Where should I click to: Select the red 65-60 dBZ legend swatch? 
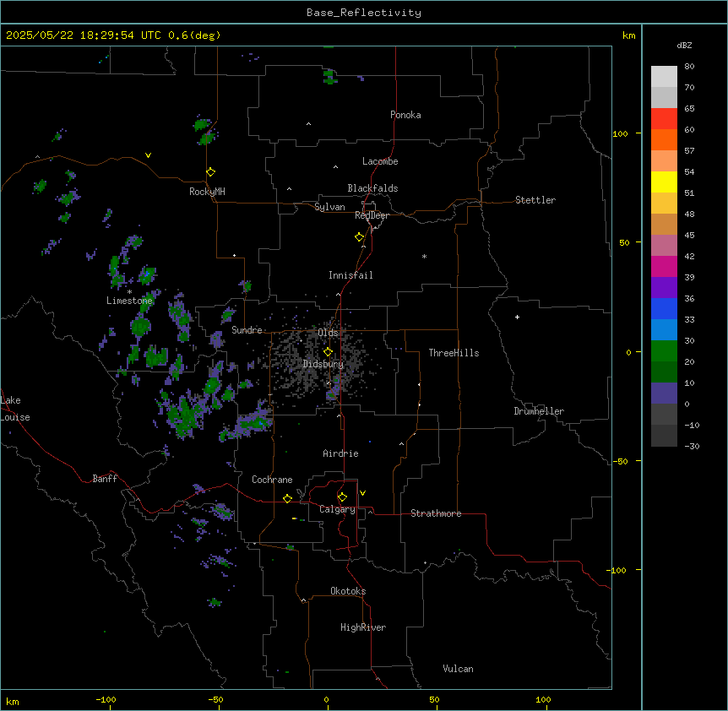pyautogui.click(x=664, y=119)
